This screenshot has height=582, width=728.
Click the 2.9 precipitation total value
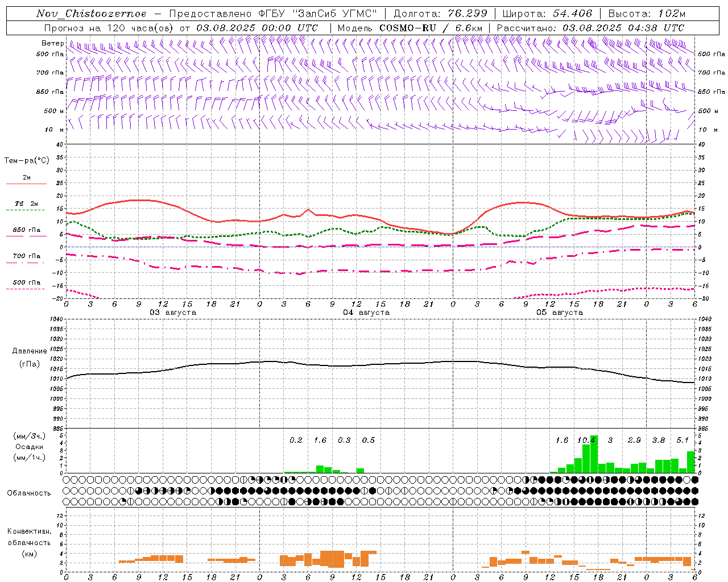click(x=634, y=440)
